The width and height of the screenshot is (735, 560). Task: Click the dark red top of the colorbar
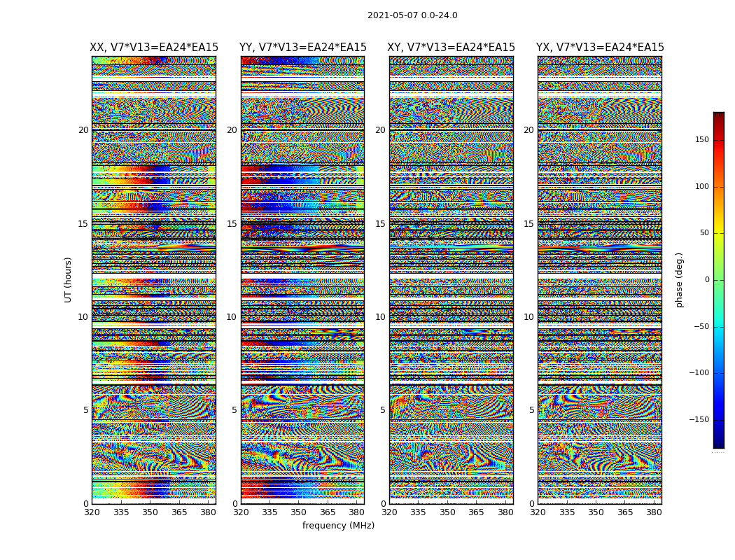(719, 115)
